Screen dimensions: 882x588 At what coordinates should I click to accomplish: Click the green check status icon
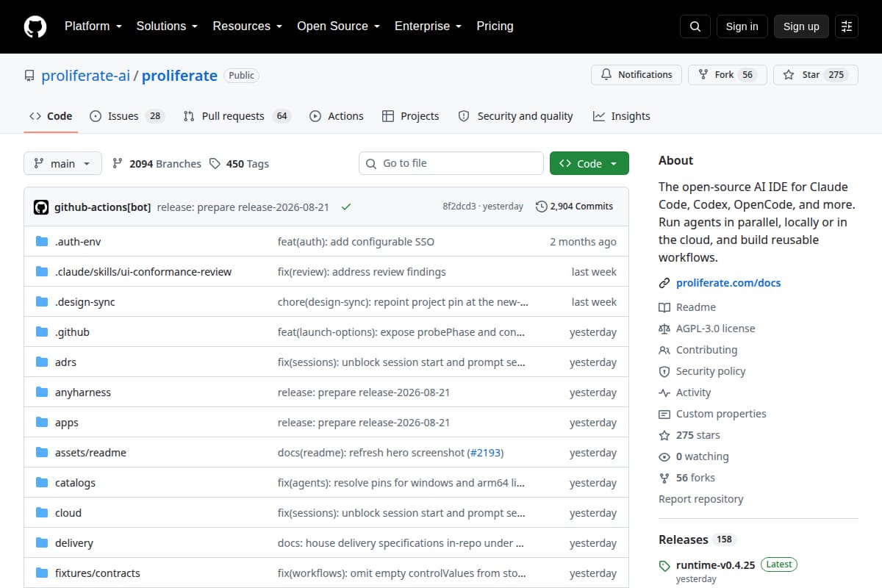[x=346, y=207]
